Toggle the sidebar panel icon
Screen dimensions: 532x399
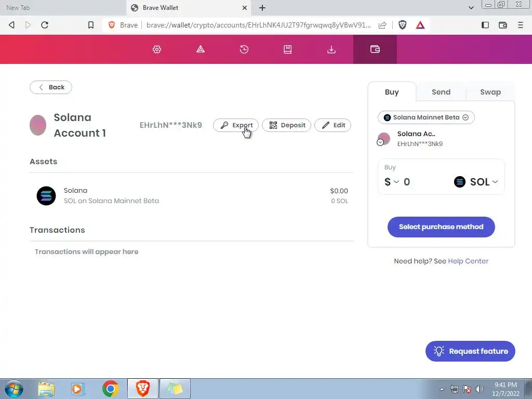pyautogui.click(x=485, y=25)
